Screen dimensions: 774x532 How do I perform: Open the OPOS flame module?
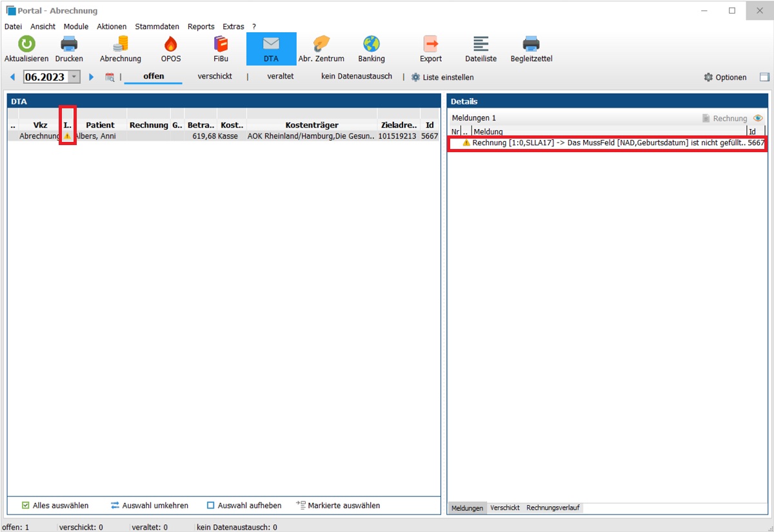tap(171, 44)
